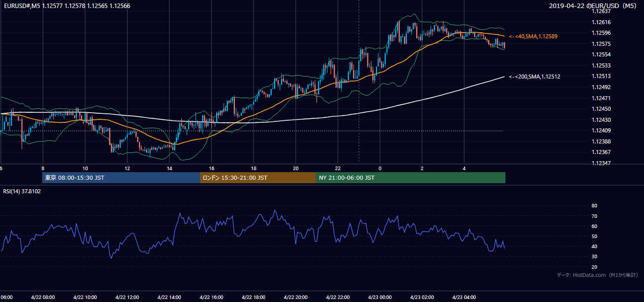Click price level 1.12492 on the axis
The height and width of the screenshot is (302, 644).
pyautogui.click(x=601, y=87)
